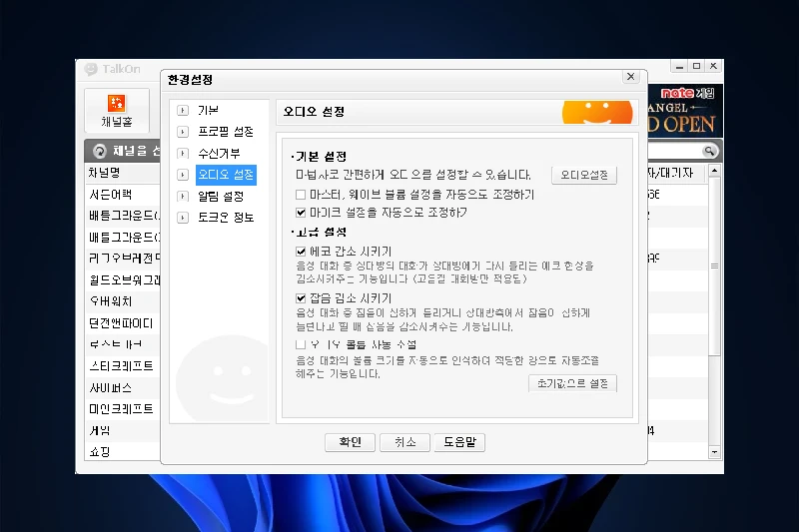Open help with 도움말 button
The width and height of the screenshot is (799, 532).
click(x=459, y=442)
